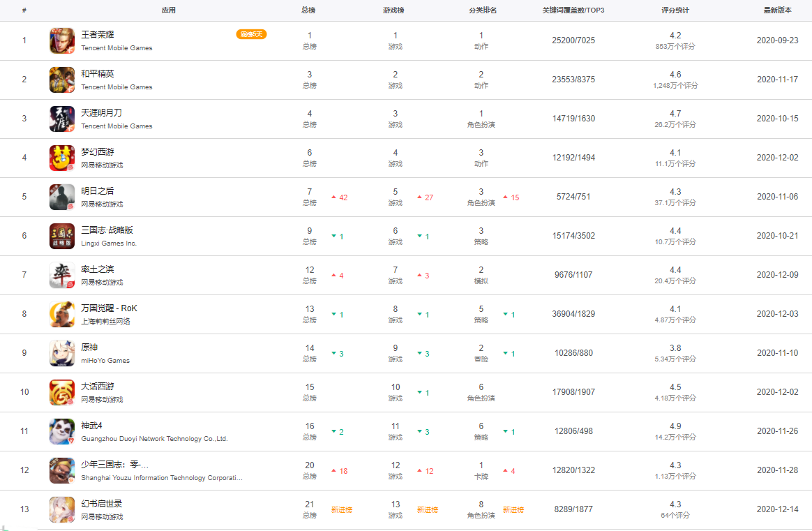This screenshot has height=531, width=812.
Task: Click the 三国志·战略版 icon
Action: point(62,236)
